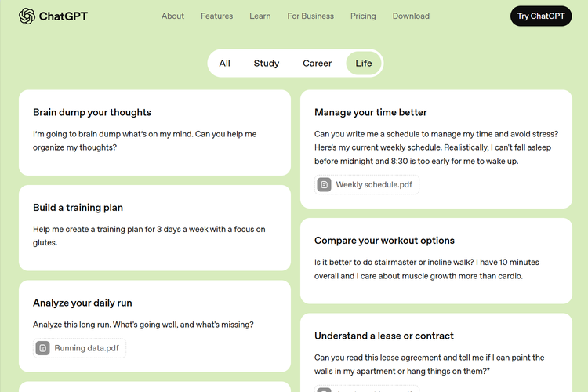
Task: Select the Build a training plan card
Action: point(154,227)
